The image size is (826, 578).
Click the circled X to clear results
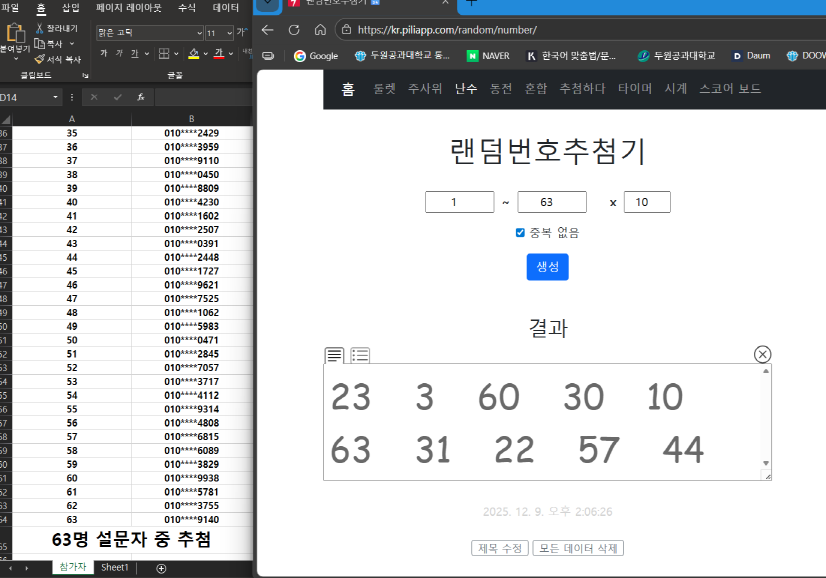click(762, 354)
